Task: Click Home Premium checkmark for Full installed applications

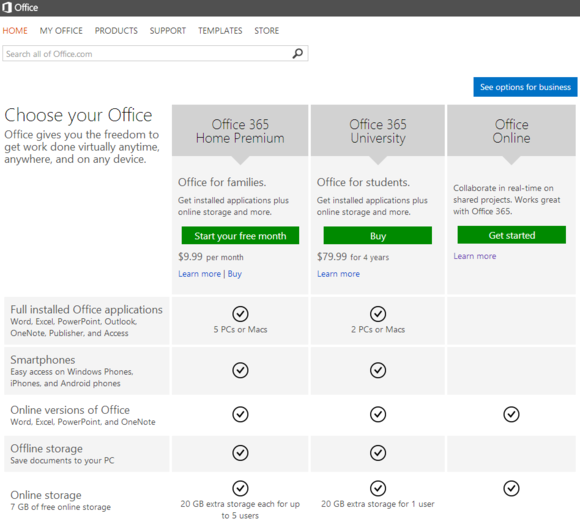Action: 240,314
